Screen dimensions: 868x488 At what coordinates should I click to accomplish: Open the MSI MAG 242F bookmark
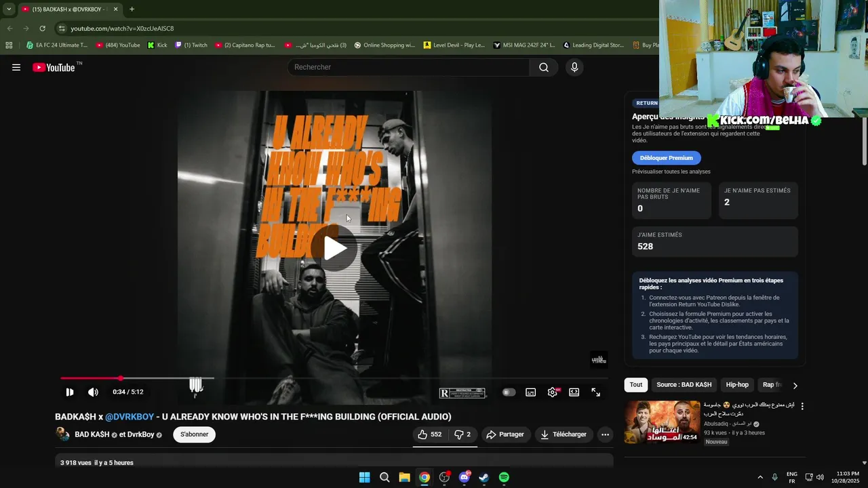click(524, 45)
